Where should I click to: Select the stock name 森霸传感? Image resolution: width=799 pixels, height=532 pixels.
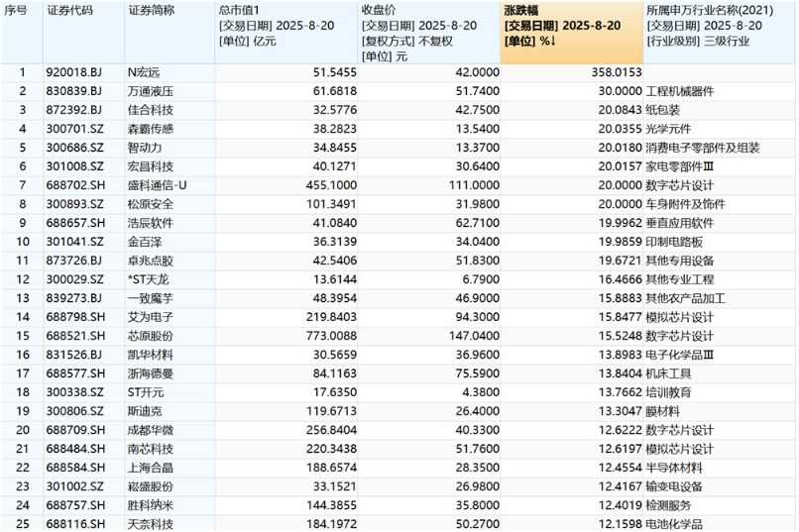click(151, 129)
